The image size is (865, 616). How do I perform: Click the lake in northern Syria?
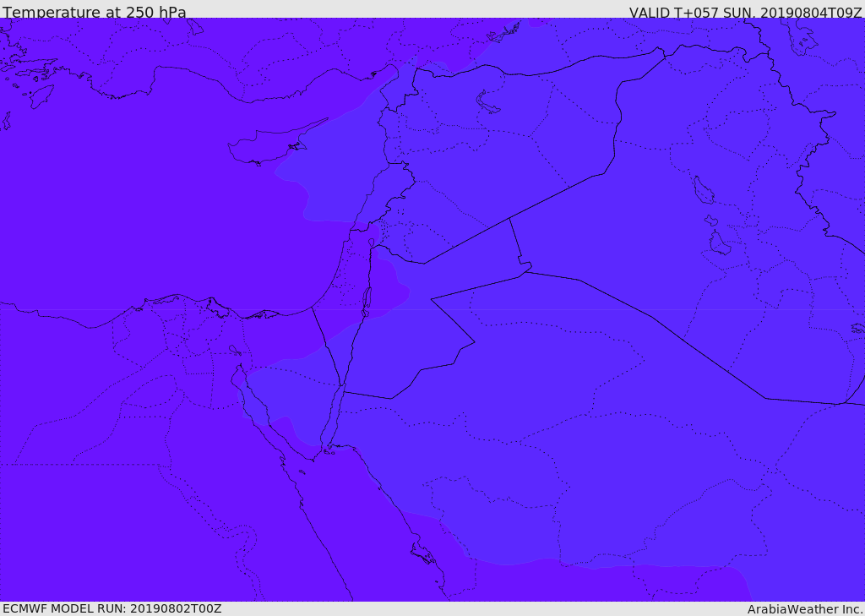(487, 102)
